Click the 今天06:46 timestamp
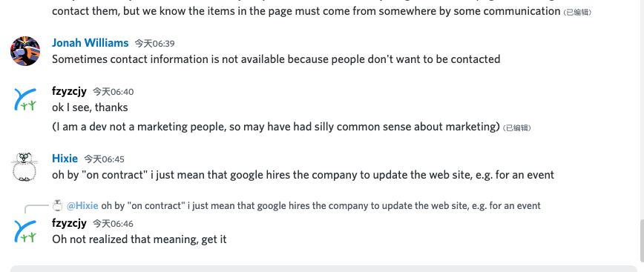 [113, 224]
